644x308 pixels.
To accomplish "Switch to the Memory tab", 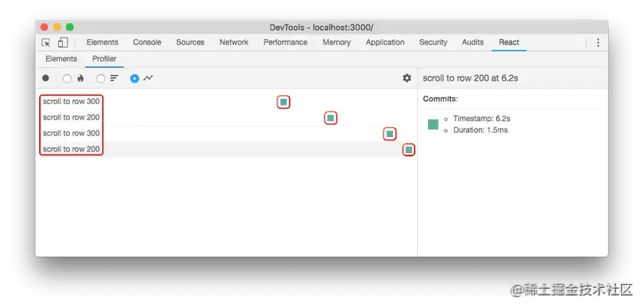I will [337, 42].
